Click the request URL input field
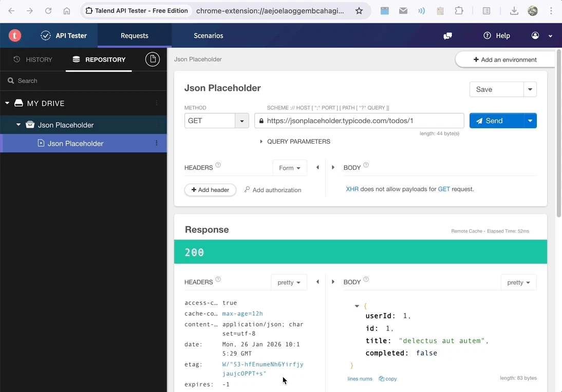 (x=359, y=121)
